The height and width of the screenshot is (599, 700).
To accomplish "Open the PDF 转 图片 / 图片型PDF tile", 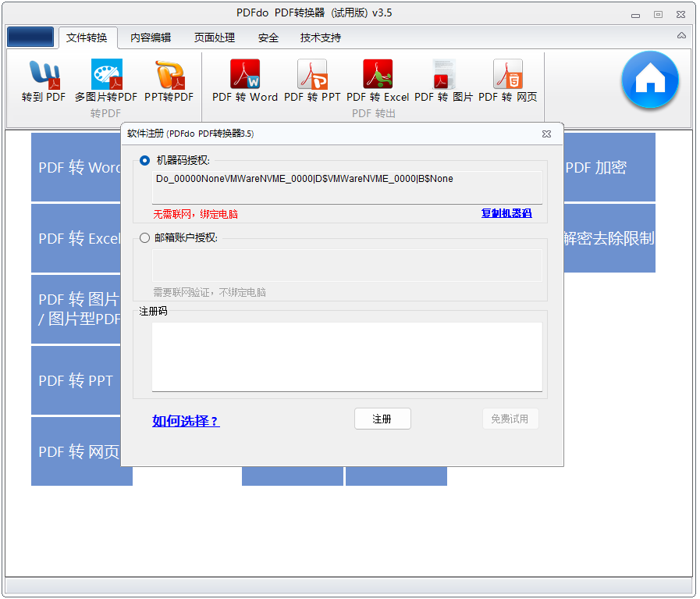I will click(x=76, y=309).
